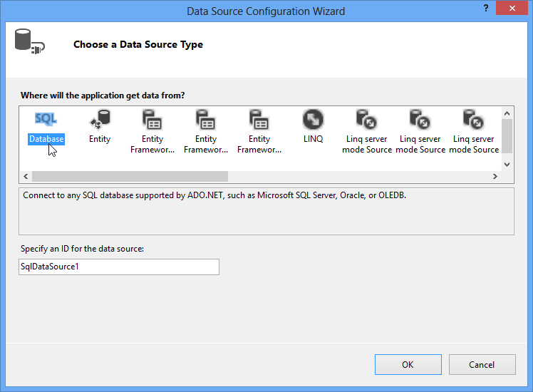This screenshot has width=533, height=392.
Task: Close the Data Source Configuration Wizard
Action: point(512,8)
